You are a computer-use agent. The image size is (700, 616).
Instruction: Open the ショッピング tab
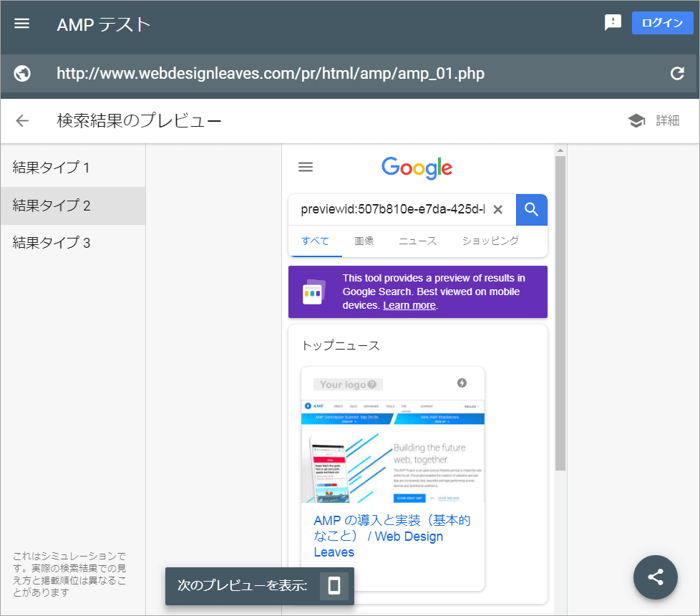coord(490,241)
